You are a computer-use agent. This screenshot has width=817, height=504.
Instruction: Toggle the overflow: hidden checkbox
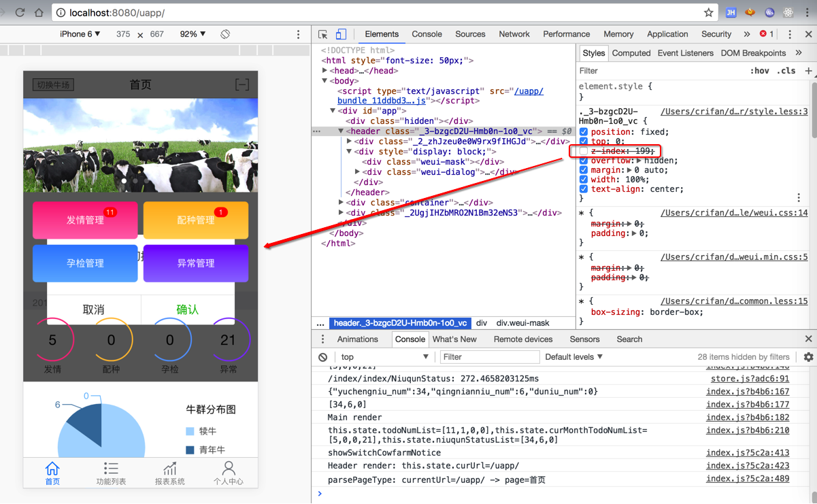[584, 161]
